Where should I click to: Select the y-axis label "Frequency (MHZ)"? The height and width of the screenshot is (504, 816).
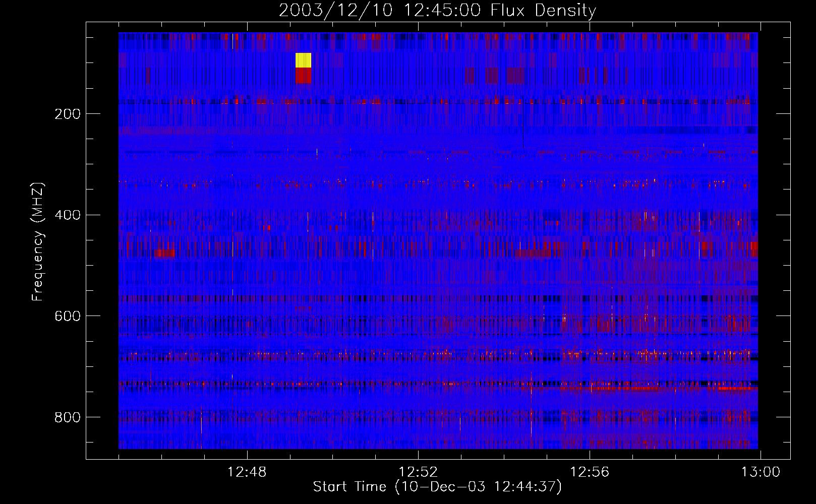[x=38, y=241]
